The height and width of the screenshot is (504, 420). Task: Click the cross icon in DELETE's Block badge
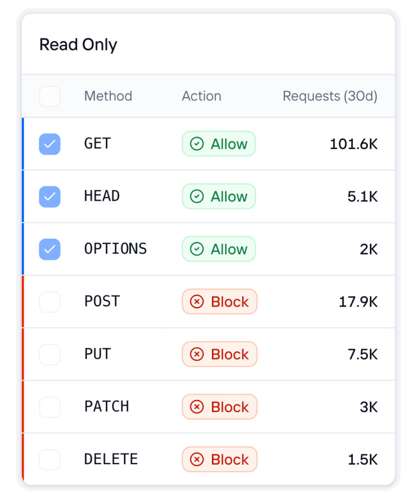coord(197,459)
